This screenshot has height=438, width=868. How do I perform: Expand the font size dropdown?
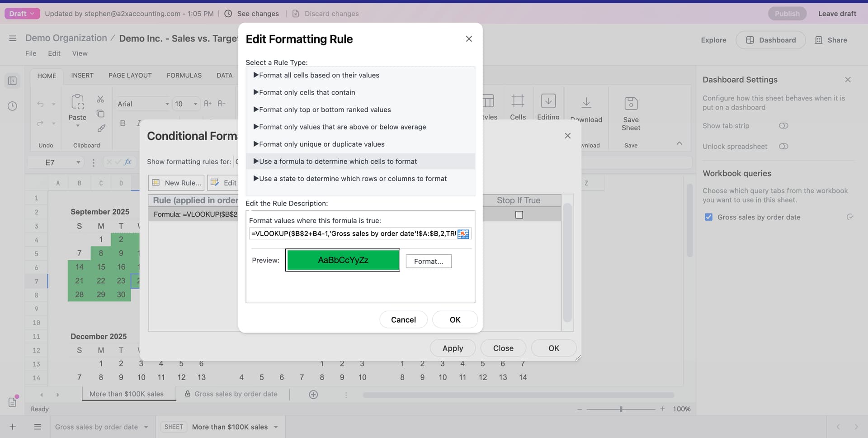(195, 104)
